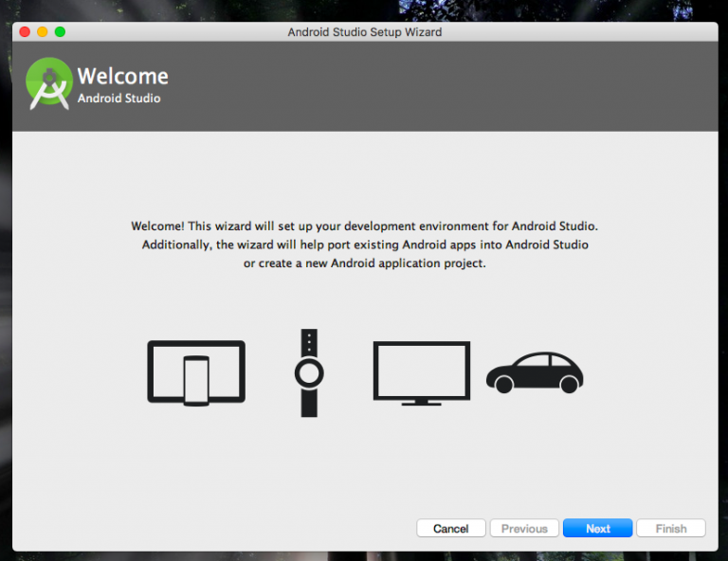Cancel the setup wizard
Image resolution: width=728 pixels, height=561 pixels.
(451, 528)
